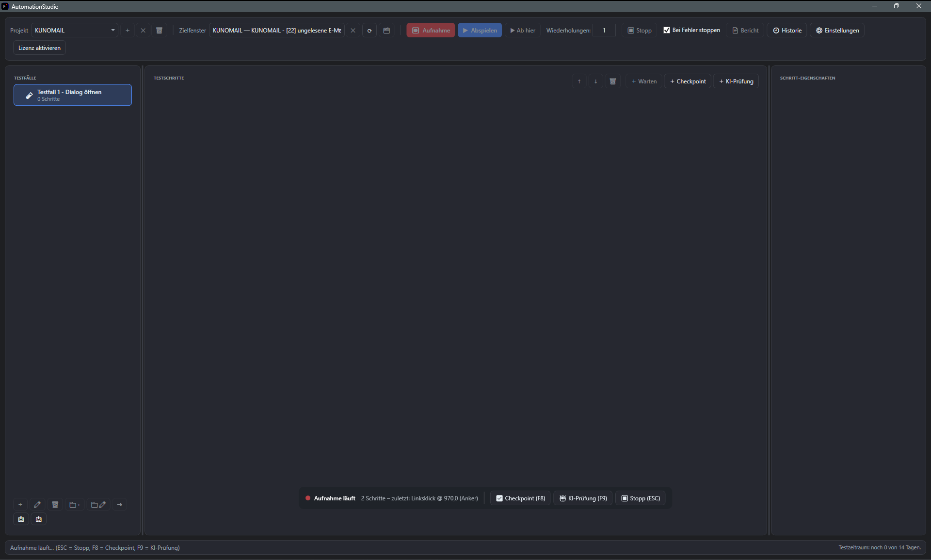Add a KI-Prüfung step from the steps toolbar
The image size is (931, 560).
click(736, 81)
